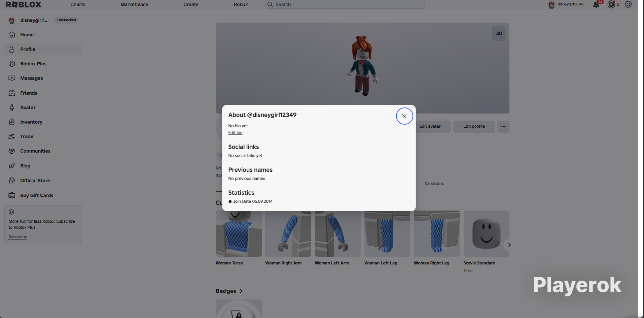Screen dimensions: 644x318
Task: Open the profile three-dot more menu
Action: coord(503,127)
